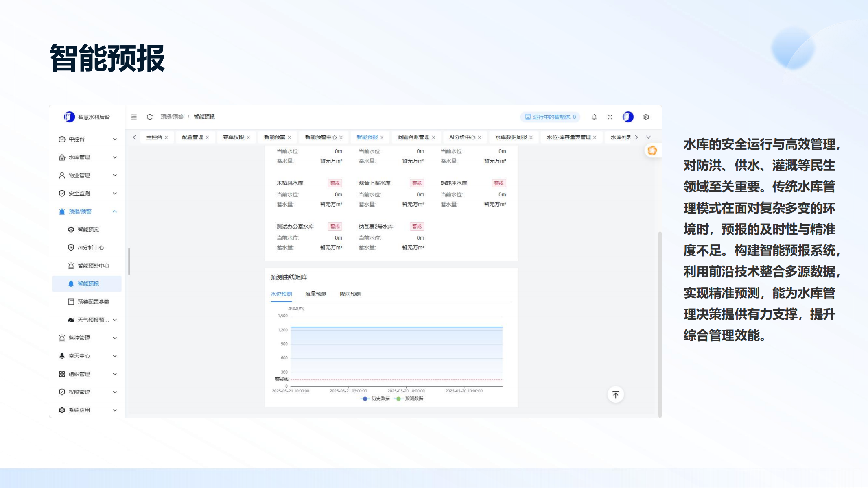This screenshot has width=868, height=488.
Task: Close the 智能预报 tab
Action: pyautogui.click(x=382, y=138)
